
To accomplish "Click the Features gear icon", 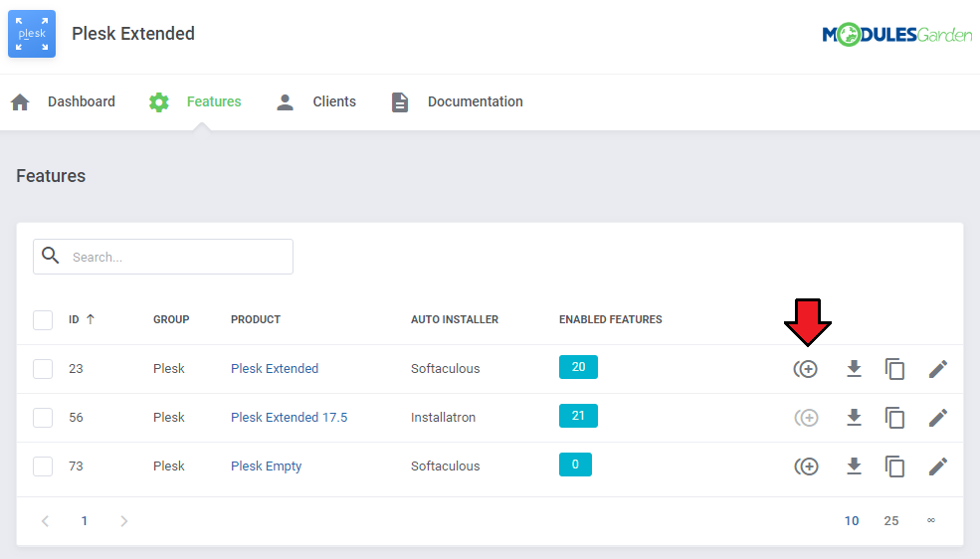I will pos(159,101).
